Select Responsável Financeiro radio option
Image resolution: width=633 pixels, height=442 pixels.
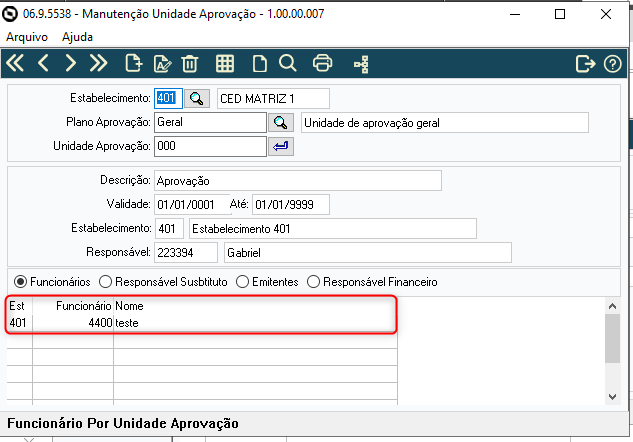pos(313,282)
